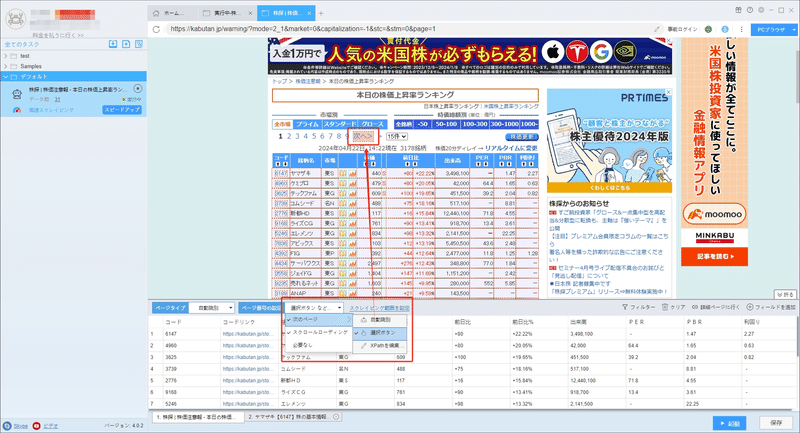800x433 pixels.
Task: Collapse the デフォルト folder
Action: (6, 77)
